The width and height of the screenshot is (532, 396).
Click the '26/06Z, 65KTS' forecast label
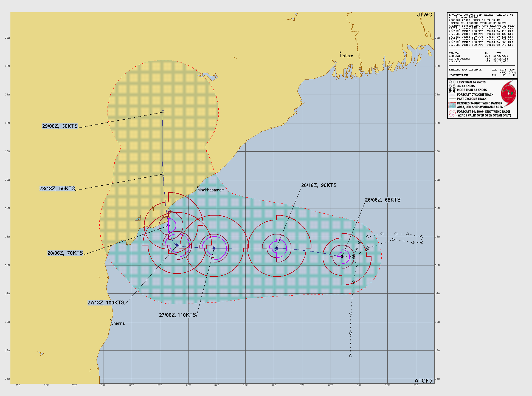[x=383, y=200]
